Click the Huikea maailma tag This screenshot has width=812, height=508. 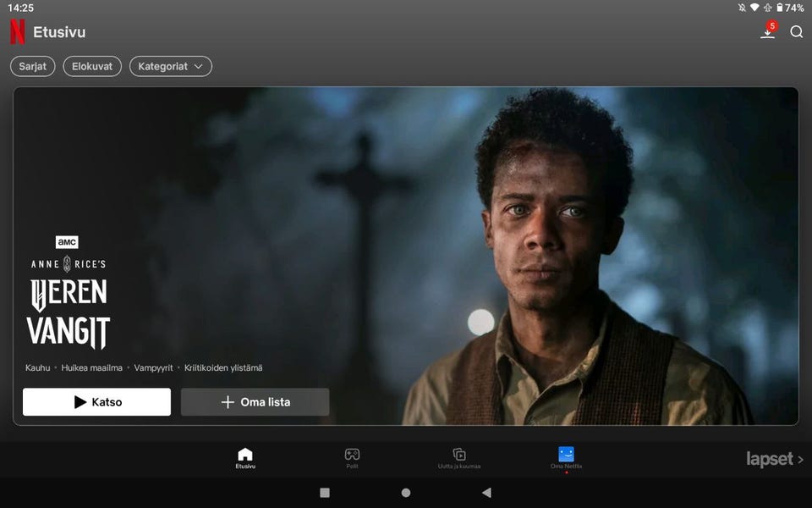point(91,367)
